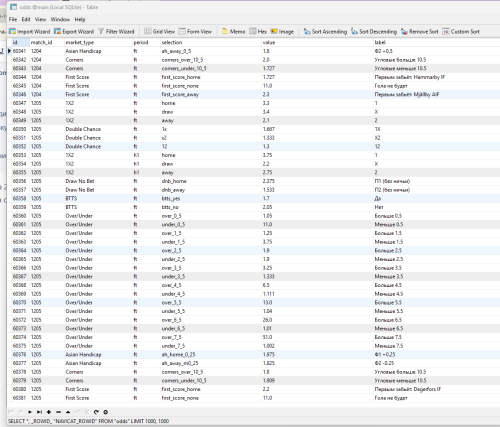The width and height of the screenshot is (500, 427).
Task: Open Custom Sort dialog
Action: pyautogui.click(x=461, y=32)
